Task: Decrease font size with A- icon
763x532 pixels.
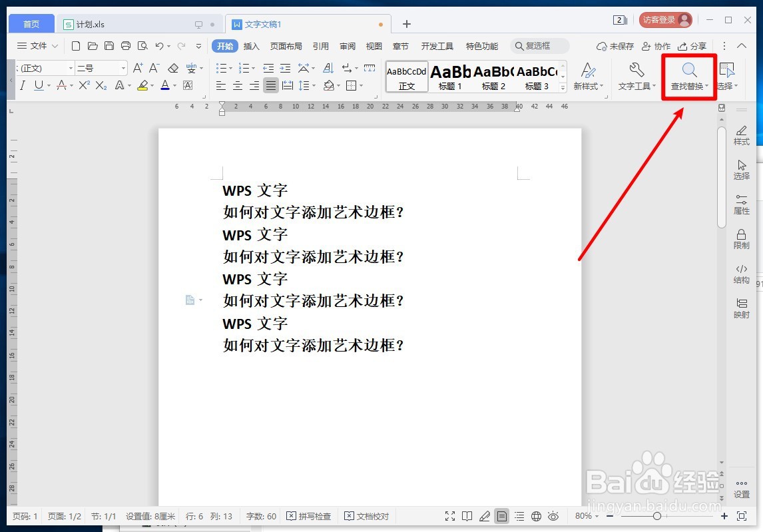Action: (x=154, y=68)
